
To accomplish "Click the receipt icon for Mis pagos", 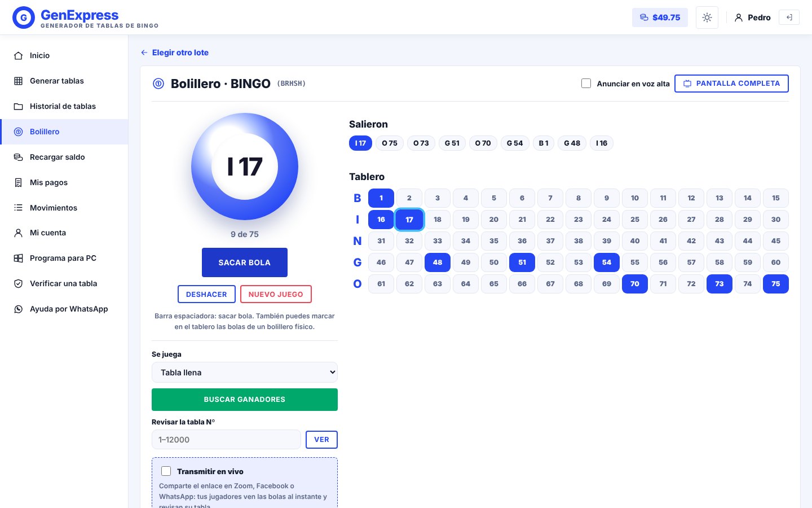I will click(18, 182).
